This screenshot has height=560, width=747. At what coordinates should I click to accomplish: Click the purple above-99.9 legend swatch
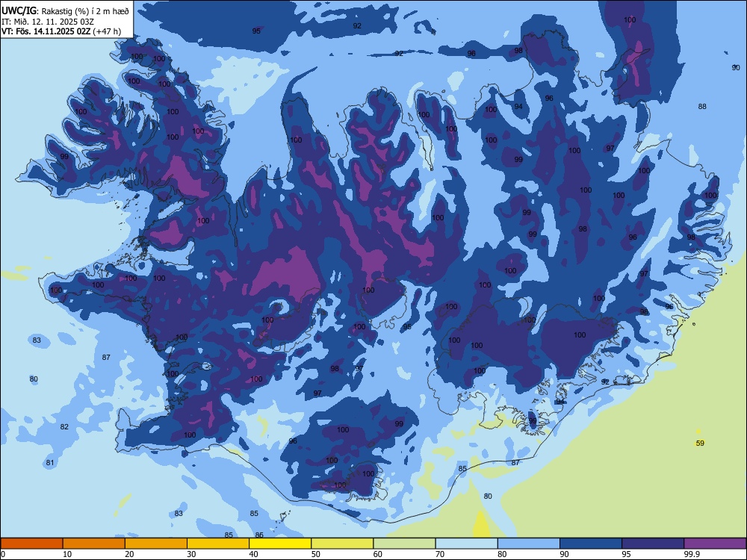715,544
